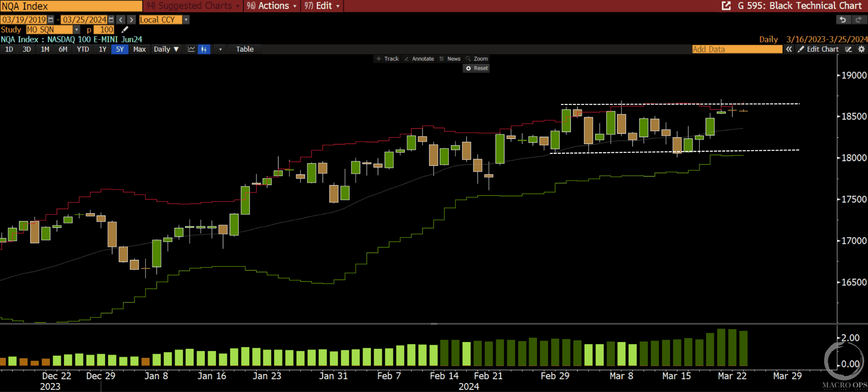Click NASDAQ 100 E-MINI Jun24 description

pyautogui.click(x=95, y=39)
